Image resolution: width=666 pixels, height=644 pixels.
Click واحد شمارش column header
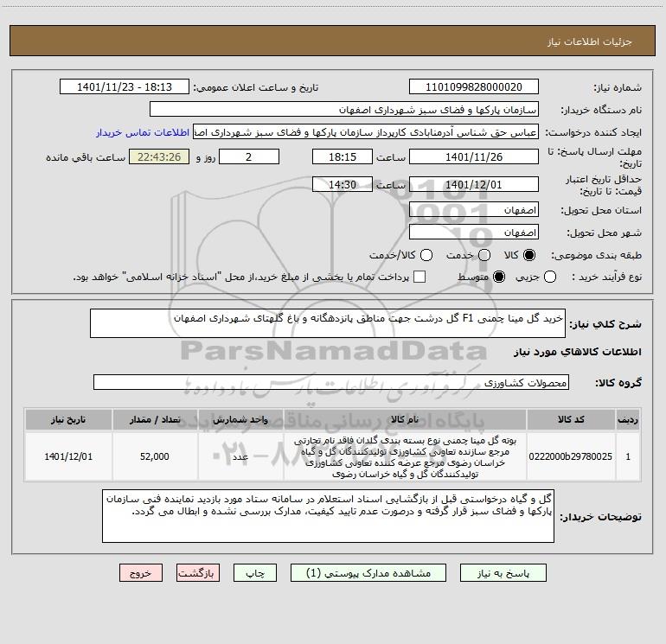(x=240, y=419)
